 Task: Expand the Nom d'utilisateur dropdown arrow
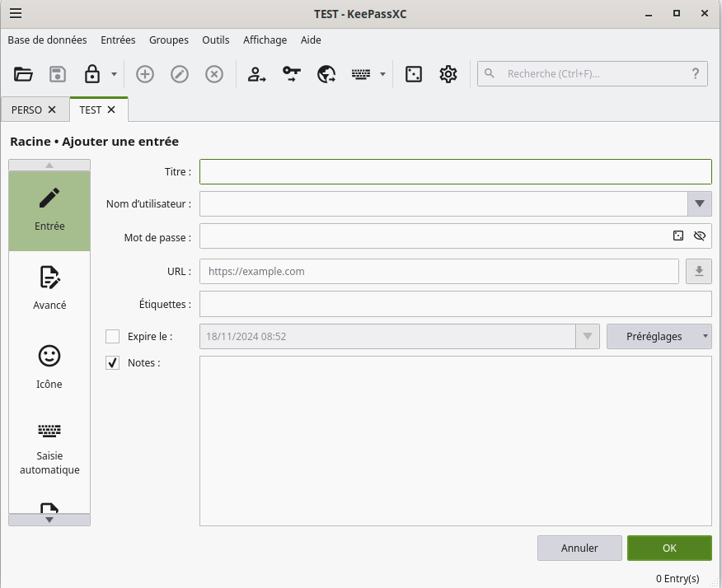click(699, 203)
